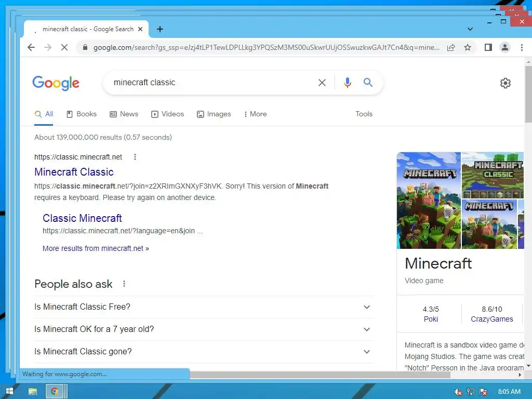Open the More search filters dropdown
Image resolution: width=532 pixels, height=399 pixels.
(x=256, y=114)
